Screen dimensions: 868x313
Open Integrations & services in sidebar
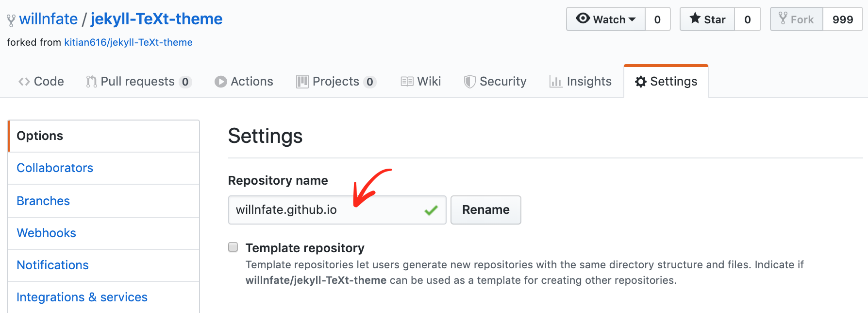coord(103,297)
